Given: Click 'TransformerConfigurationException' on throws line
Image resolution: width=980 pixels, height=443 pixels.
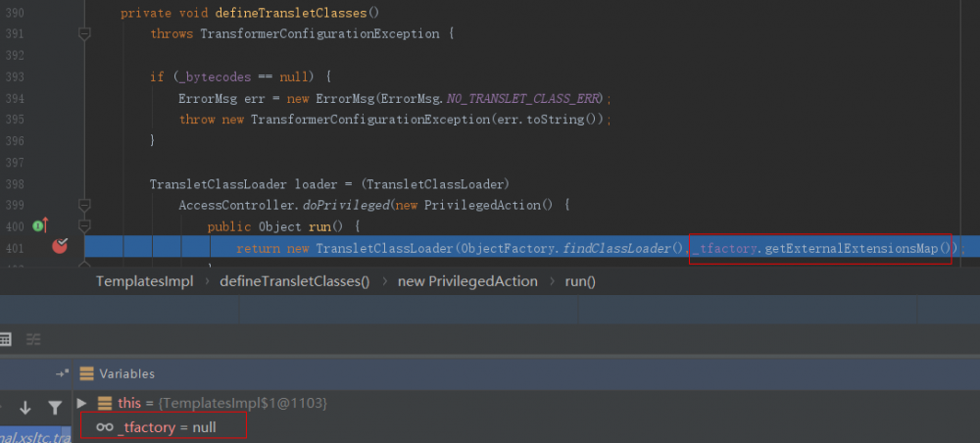Looking at the screenshot, I should click(319, 33).
